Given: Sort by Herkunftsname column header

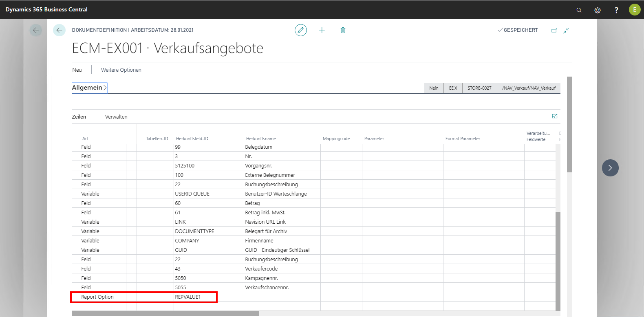Looking at the screenshot, I should tap(261, 139).
